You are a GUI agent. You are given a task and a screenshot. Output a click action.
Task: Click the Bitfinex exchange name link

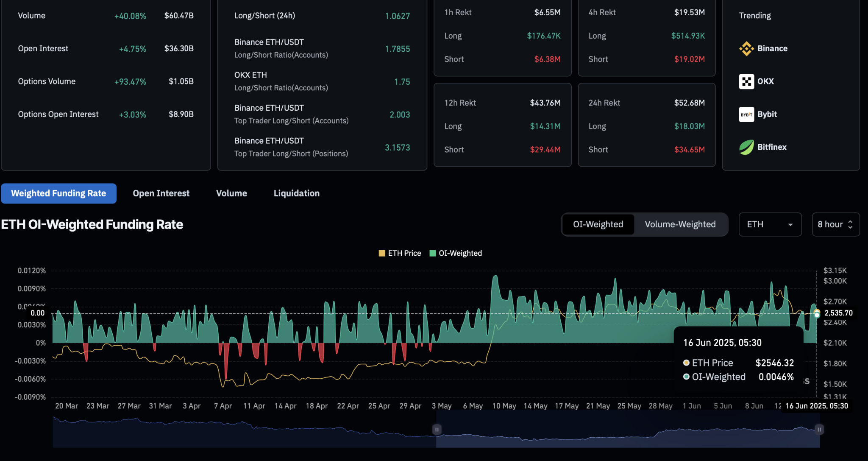tap(772, 147)
